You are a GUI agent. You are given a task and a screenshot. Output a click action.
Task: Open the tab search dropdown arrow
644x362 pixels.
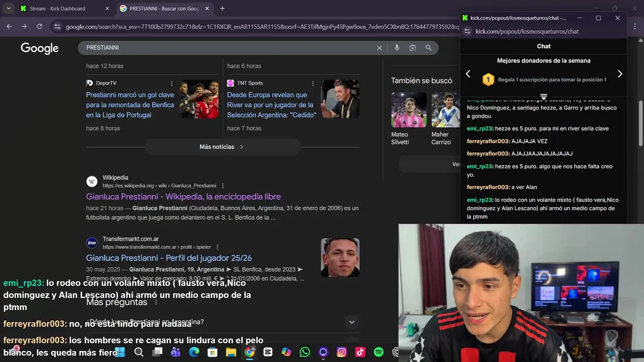(9, 9)
